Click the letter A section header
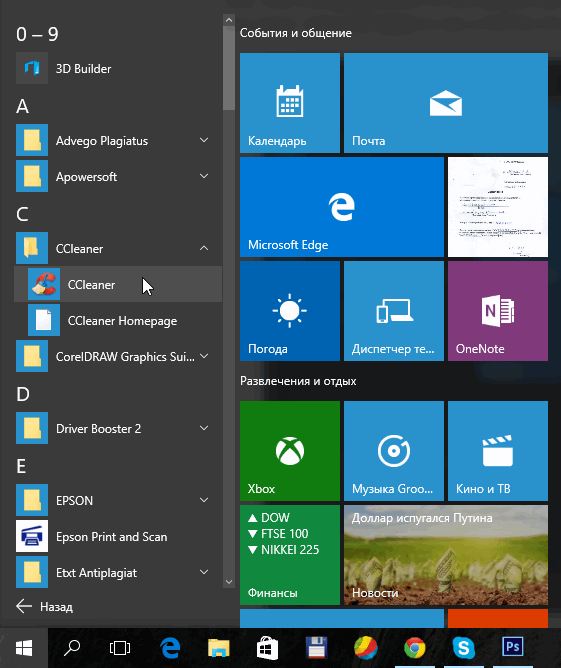The width and height of the screenshot is (561, 668). (x=23, y=106)
